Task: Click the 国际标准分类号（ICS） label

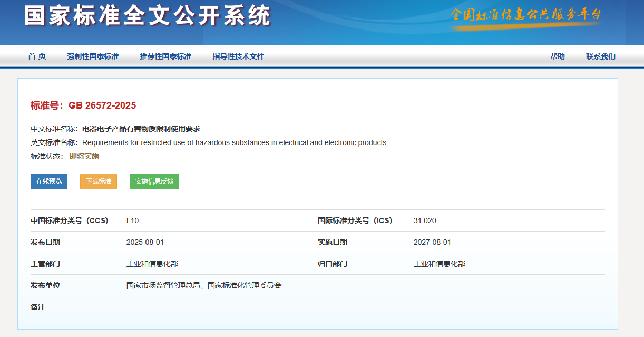Action: click(x=355, y=220)
